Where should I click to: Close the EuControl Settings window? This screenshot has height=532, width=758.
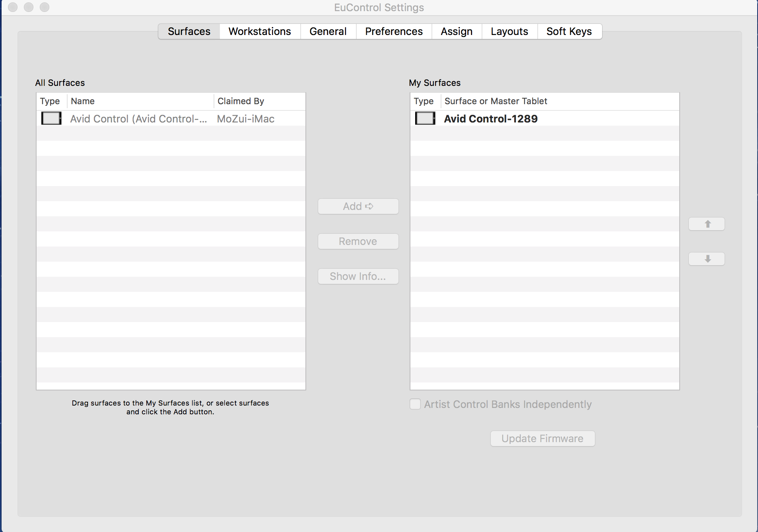(13, 7)
